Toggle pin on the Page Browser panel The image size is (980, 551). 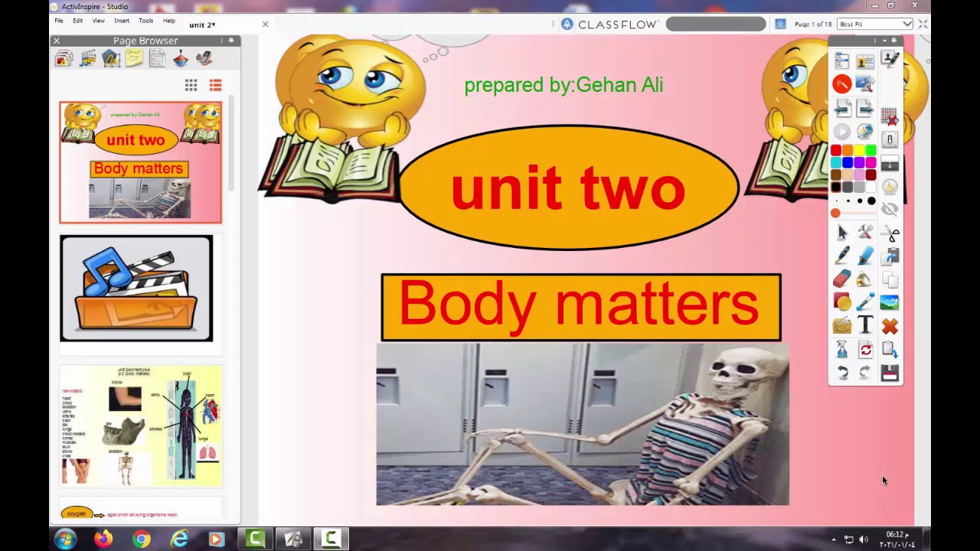(x=231, y=41)
